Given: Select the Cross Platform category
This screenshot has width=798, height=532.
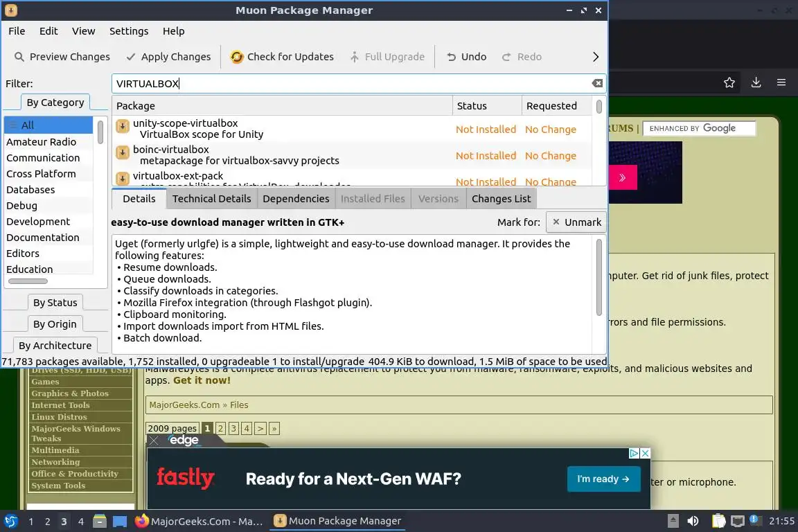Looking at the screenshot, I should click(x=48, y=174).
